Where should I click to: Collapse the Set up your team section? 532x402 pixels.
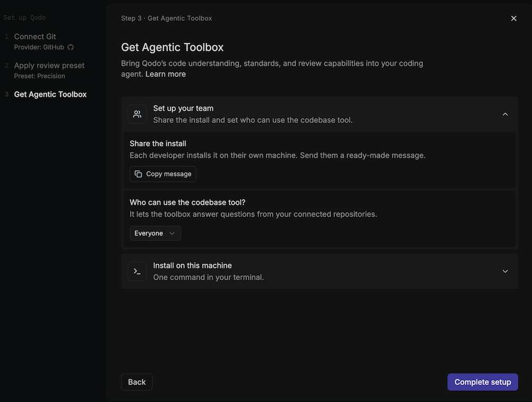[505, 114]
